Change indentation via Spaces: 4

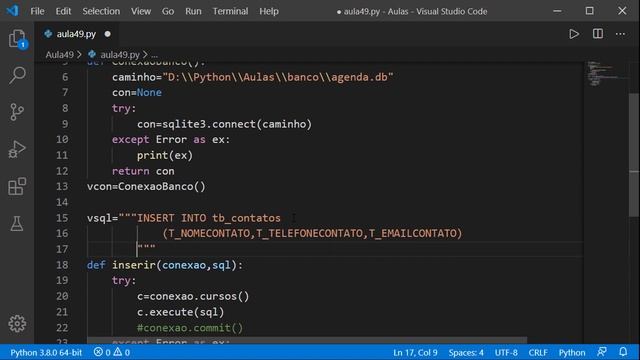(x=466, y=352)
